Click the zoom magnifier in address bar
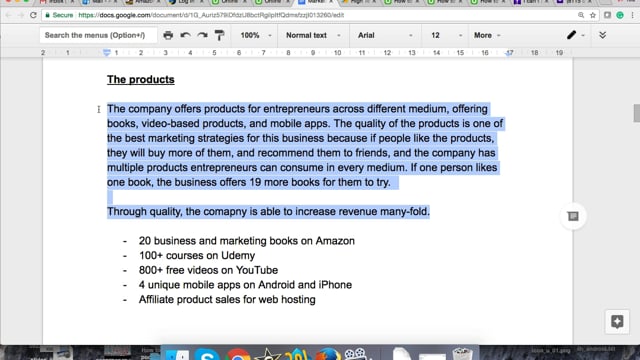This screenshot has width=640, height=360. click(x=581, y=15)
